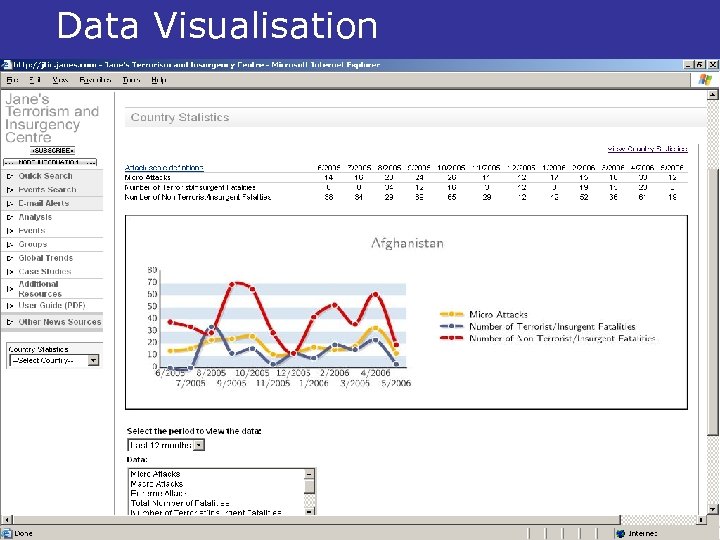Screen dimensions: 720x540
Task: Click the Events arrow icon
Action: pos(10,231)
